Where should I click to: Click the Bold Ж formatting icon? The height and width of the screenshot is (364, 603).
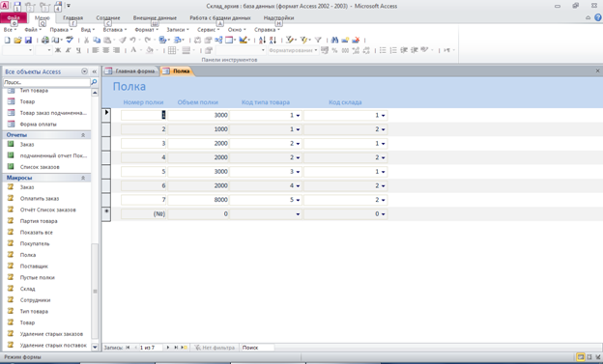58,50
